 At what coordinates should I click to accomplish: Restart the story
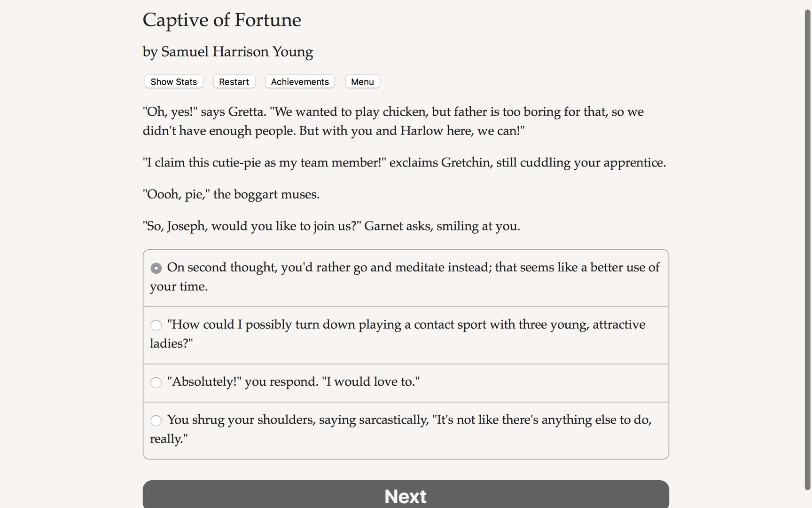[234, 81]
